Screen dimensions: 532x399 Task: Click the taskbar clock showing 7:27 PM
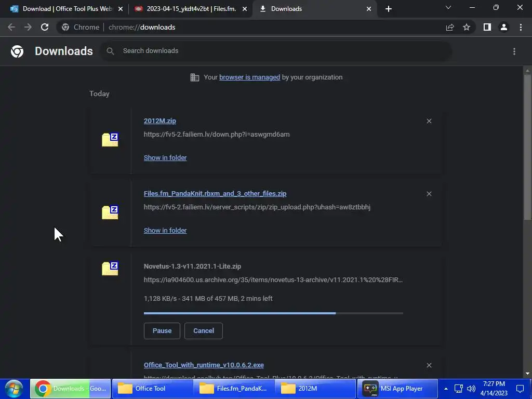[x=494, y=389]
